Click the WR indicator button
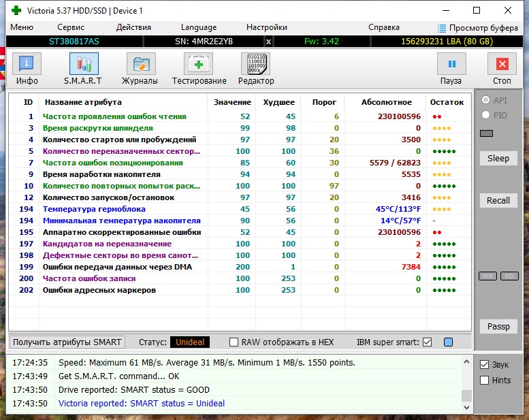529x420 pixels. (487, 276)
